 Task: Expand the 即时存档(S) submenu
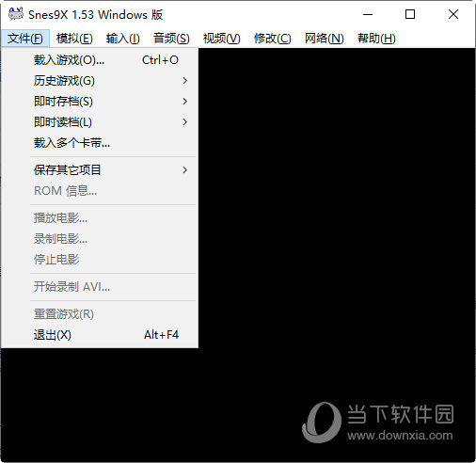(100, 102)
